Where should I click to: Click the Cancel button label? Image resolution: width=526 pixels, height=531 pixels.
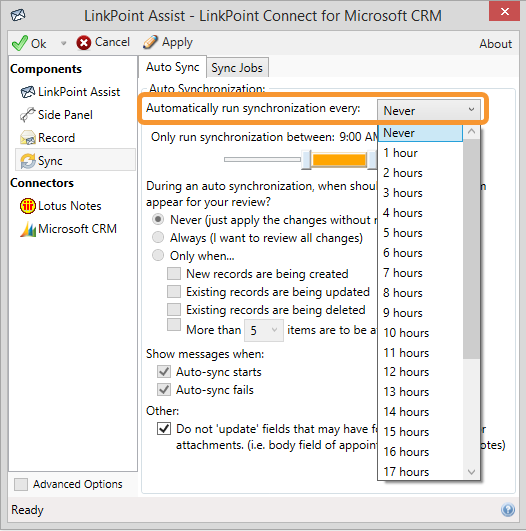click(112, 42)
